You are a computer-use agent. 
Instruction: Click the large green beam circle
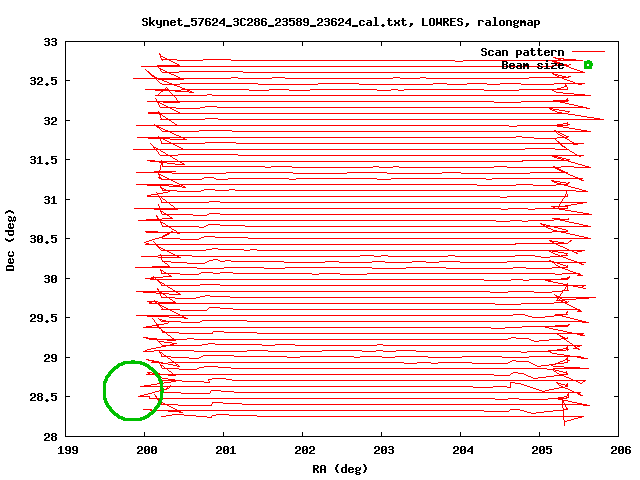pyautogui.click(x=133, y=390)
